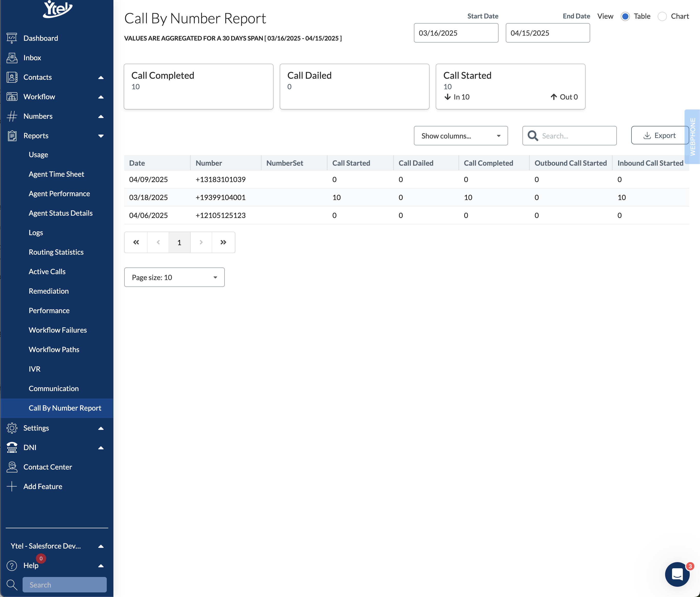Open Agent Time Sheet report

tap(56, 174)
